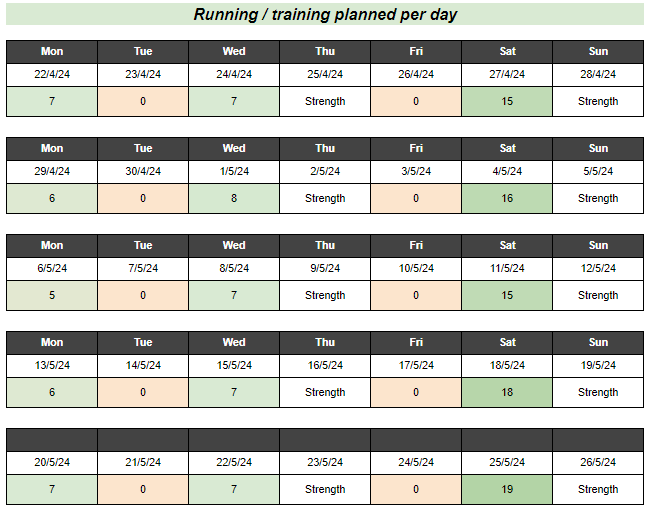Click the empty header cell above 20/5/24
The height and width of the screenshot is (513, 655).
52,439
